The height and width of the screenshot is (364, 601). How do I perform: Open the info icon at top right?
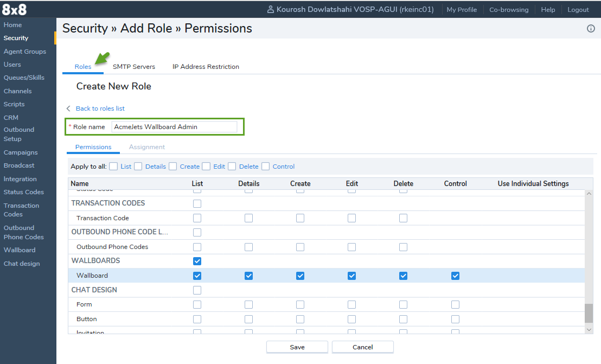pos(591,28)
